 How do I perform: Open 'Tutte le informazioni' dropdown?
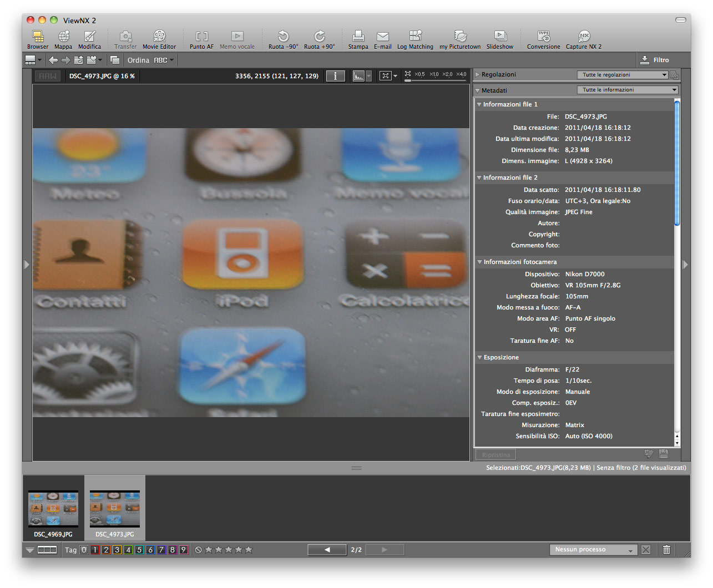pyautogui.click(x=628, y=90)
